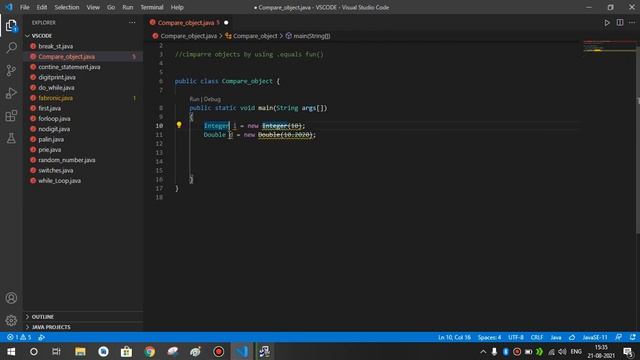The height and width of the screenshot is (360, 640).
Task: Open editor More Actions ellipsis
Action: tap(632, 23)
